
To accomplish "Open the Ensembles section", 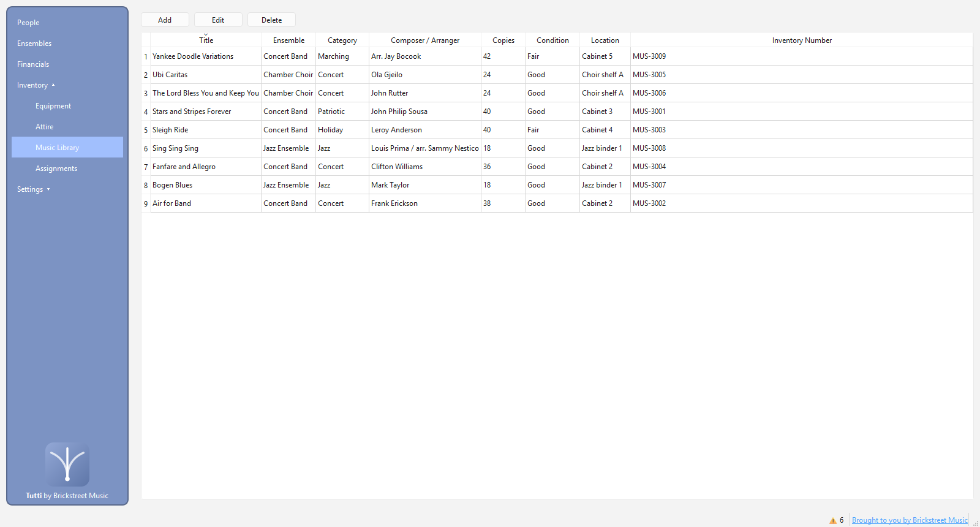I will [67, 44].
